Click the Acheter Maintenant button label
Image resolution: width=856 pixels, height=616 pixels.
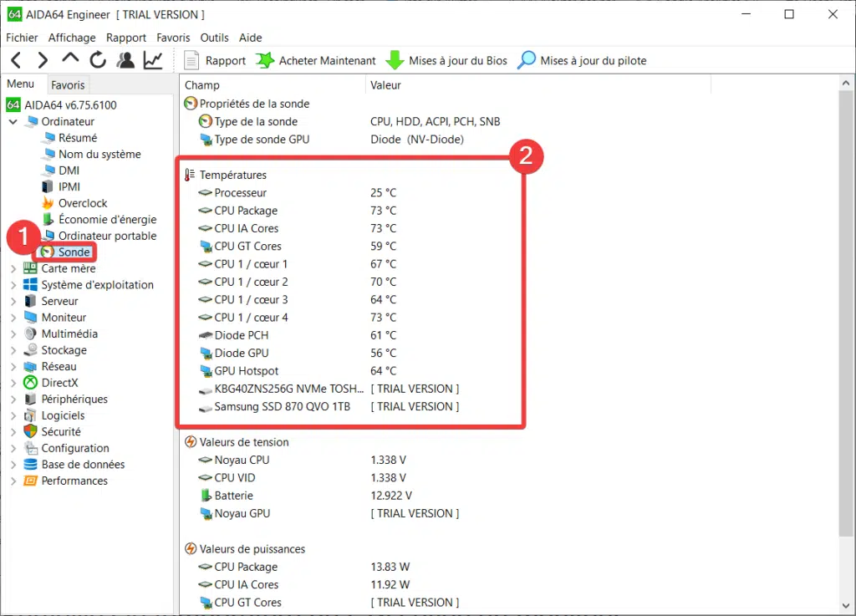point(327,60)
